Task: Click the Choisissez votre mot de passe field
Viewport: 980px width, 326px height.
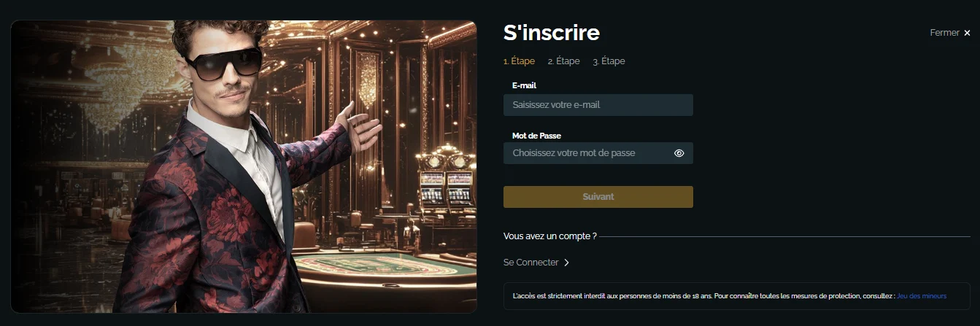Action: click(598, 153)
